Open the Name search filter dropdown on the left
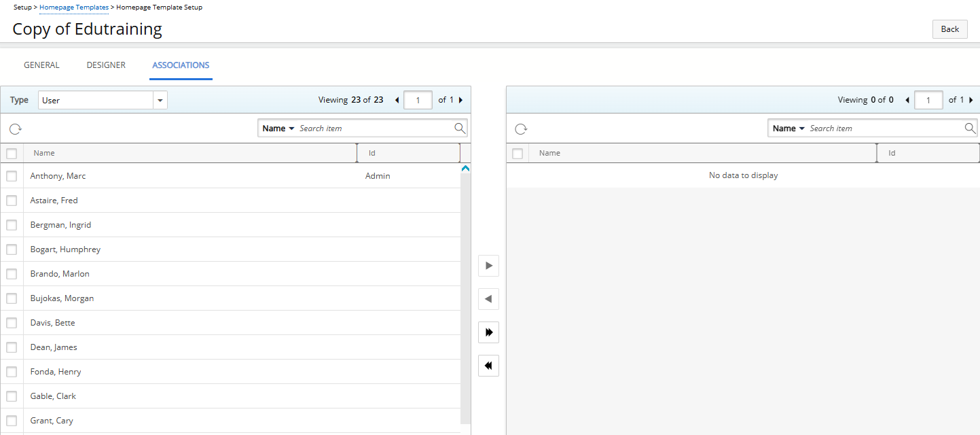The image size is (980, 435). (278, 128)
